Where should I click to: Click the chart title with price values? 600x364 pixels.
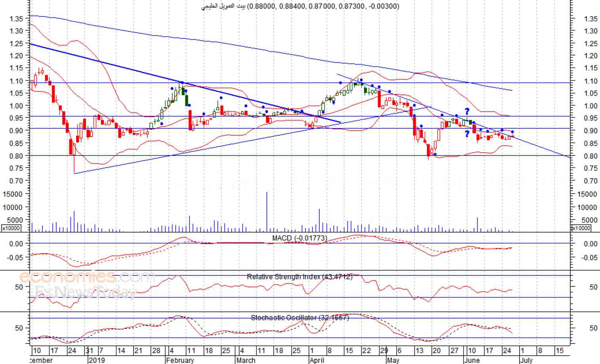pos(300,6)
